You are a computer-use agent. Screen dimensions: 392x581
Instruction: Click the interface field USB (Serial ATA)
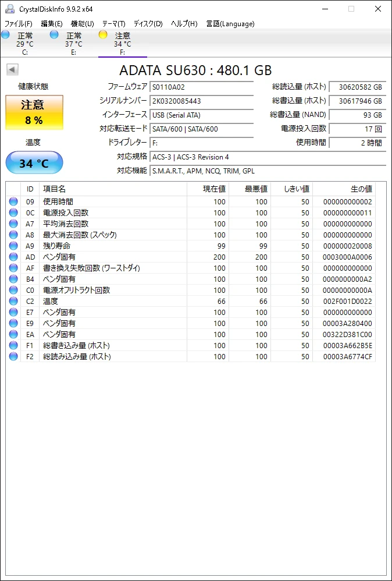tap(201, 115)
